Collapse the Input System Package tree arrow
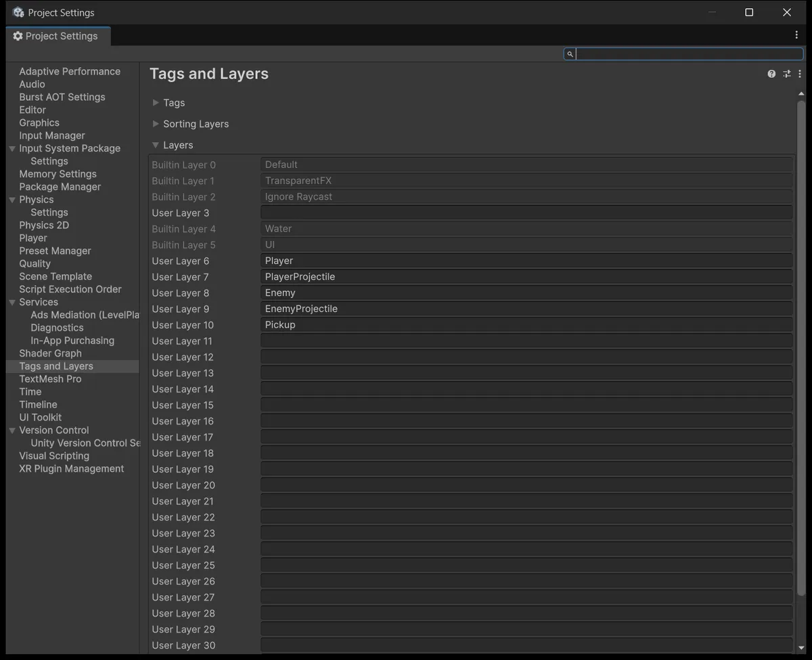This screenshot has height=660, width=812. 12,148
